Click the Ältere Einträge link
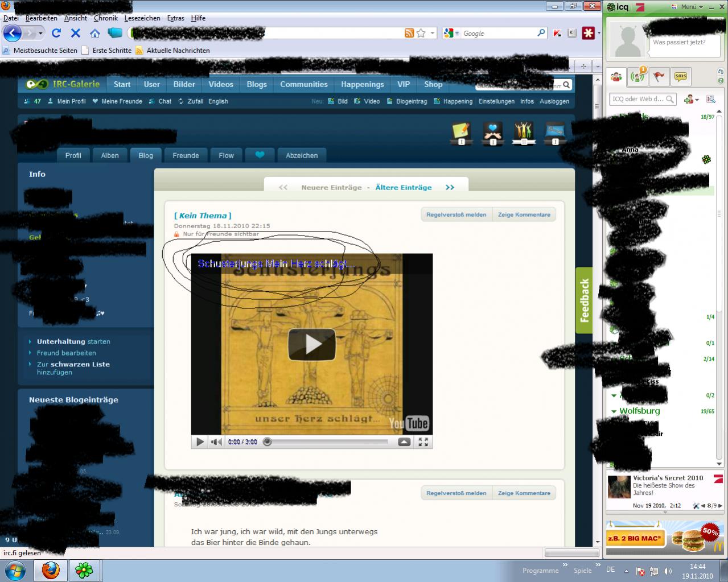The height and width of the screenshot is (582, 728). pyautogui.click(x=404, y=187)
